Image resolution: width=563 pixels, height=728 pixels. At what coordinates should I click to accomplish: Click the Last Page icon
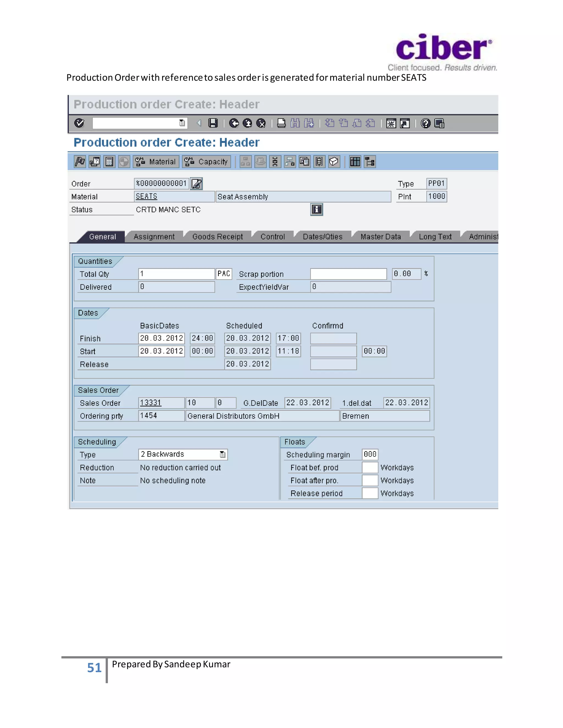pos(370,123)
